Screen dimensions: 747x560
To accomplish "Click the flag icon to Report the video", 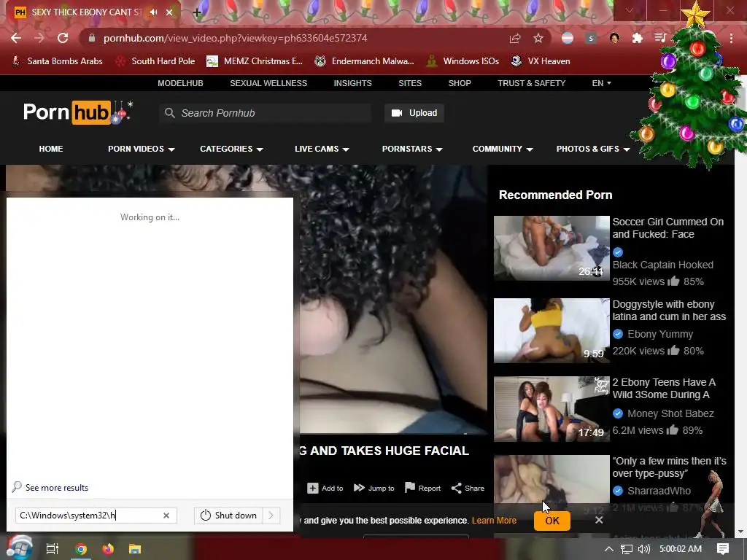I will coord(410,487).
